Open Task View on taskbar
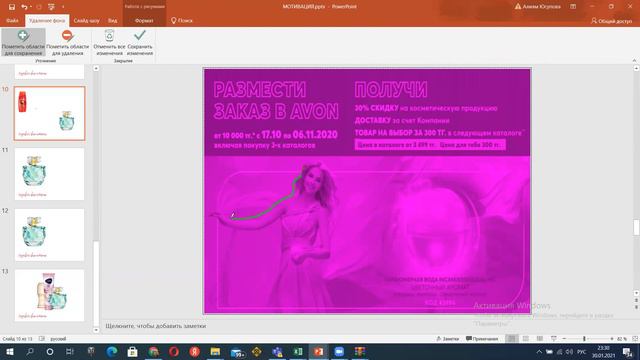Viewport: 640px width, 360px height. coord(69,351)
